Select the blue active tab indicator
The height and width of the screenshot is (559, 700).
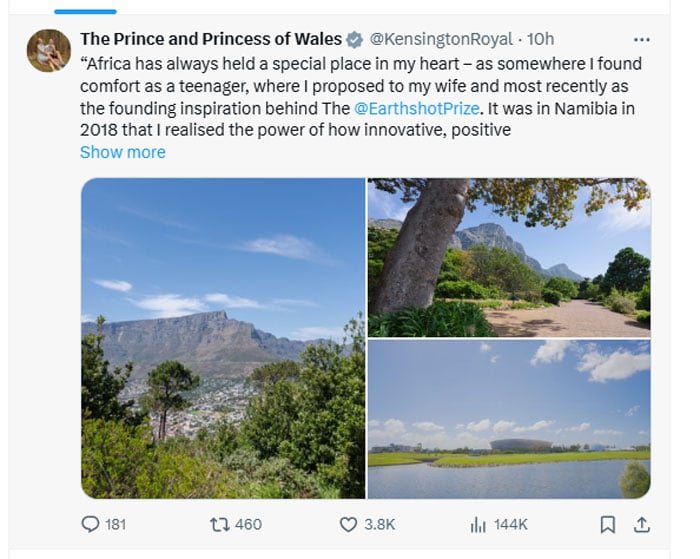coord(85,12)
